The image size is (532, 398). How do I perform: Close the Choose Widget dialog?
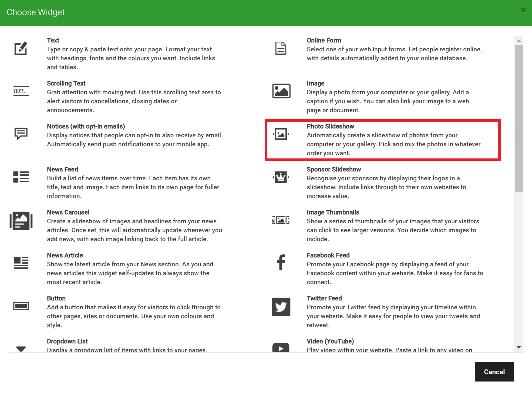[x=523, y=10]
